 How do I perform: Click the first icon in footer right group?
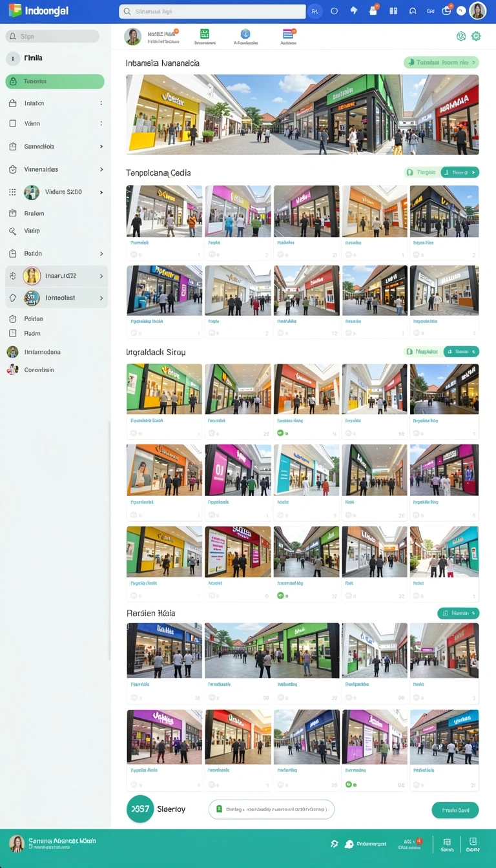point(335,843)
